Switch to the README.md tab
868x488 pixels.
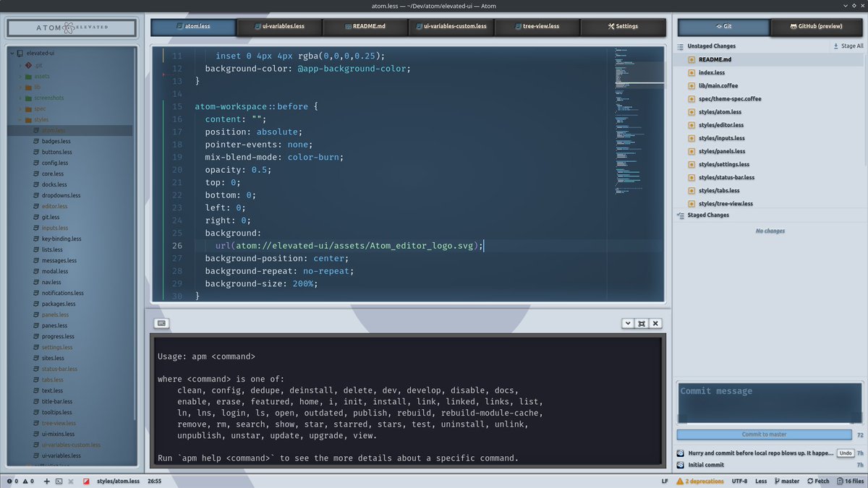365,27
